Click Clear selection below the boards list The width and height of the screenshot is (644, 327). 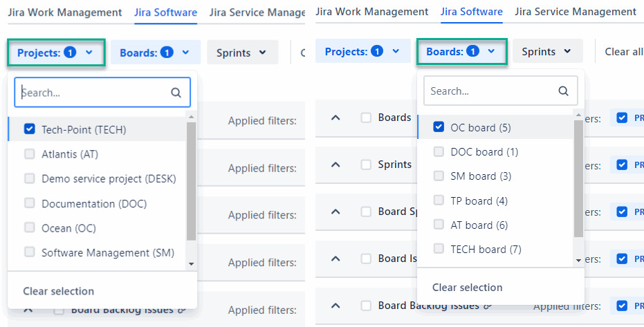click(x=468, y=288)
